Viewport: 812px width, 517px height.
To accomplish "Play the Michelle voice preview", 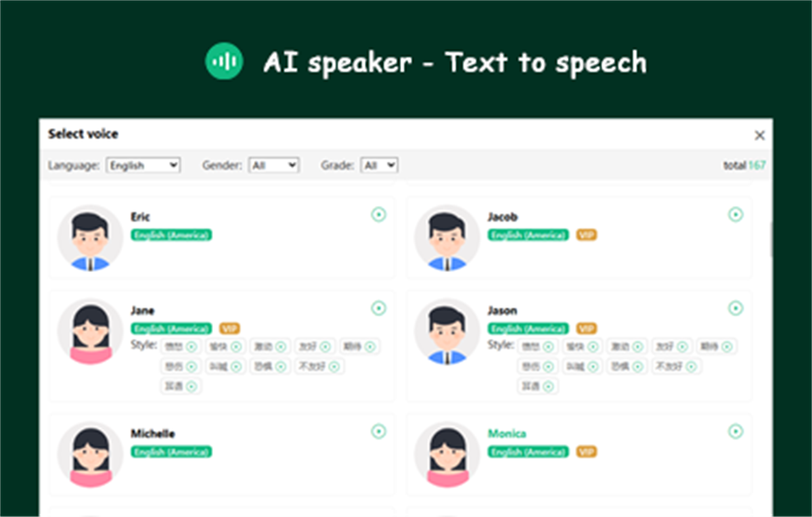I will click(378, 431).
